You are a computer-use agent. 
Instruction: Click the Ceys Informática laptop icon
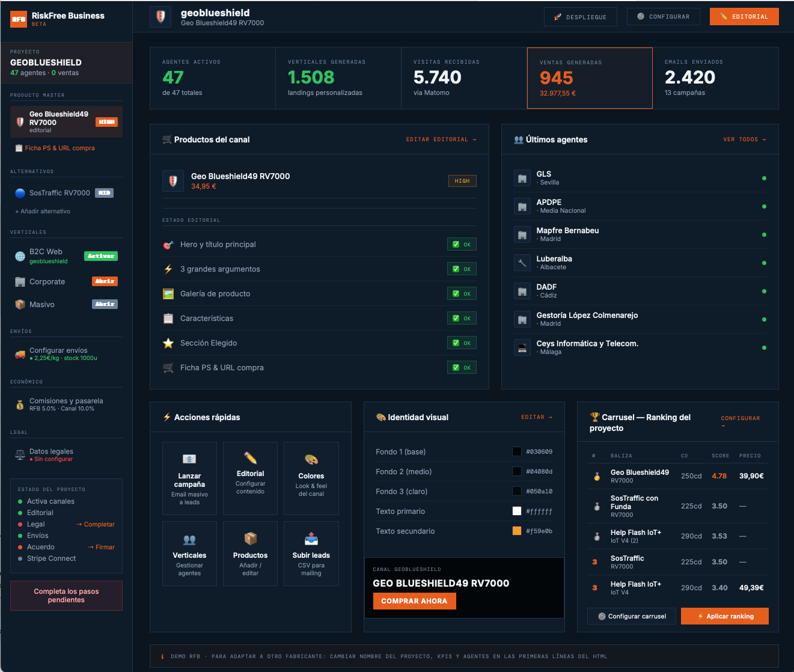click(522, 347)
